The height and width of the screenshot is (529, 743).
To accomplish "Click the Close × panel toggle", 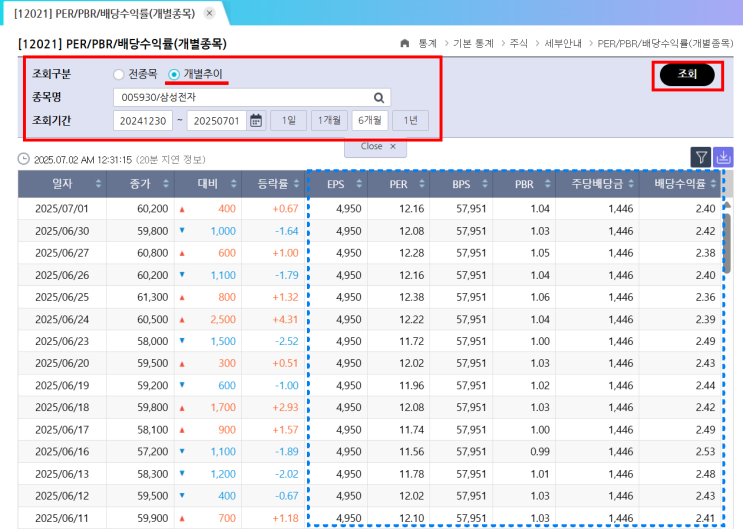I will click(376, 146).
